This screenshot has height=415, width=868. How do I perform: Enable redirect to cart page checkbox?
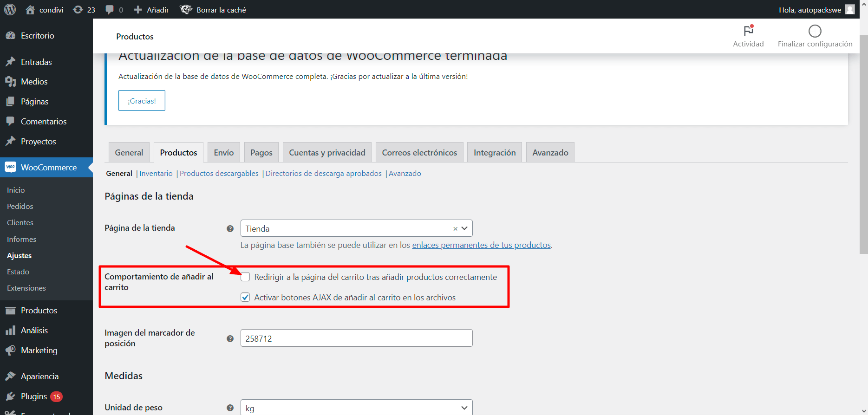pyautogui.click(x=245, y=277)
